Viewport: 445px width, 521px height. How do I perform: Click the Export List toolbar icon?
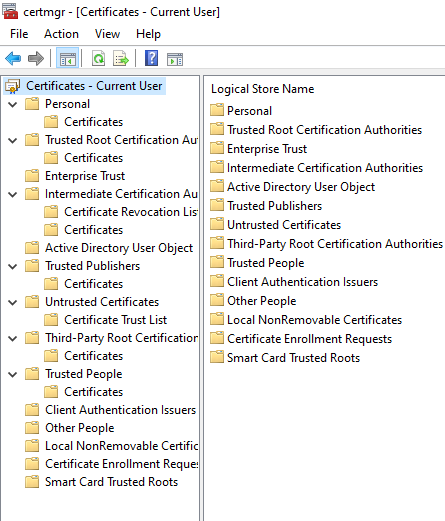(121, 59)
